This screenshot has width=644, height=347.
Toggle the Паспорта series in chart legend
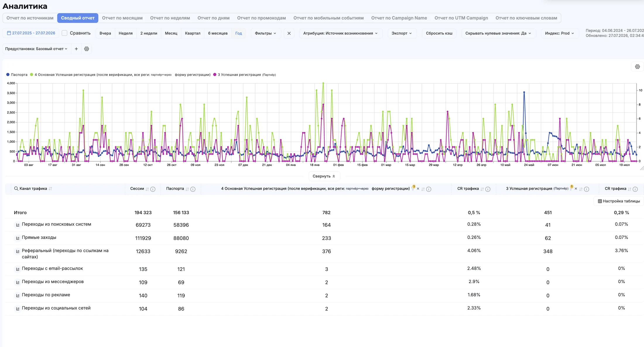tap(17, 75)
